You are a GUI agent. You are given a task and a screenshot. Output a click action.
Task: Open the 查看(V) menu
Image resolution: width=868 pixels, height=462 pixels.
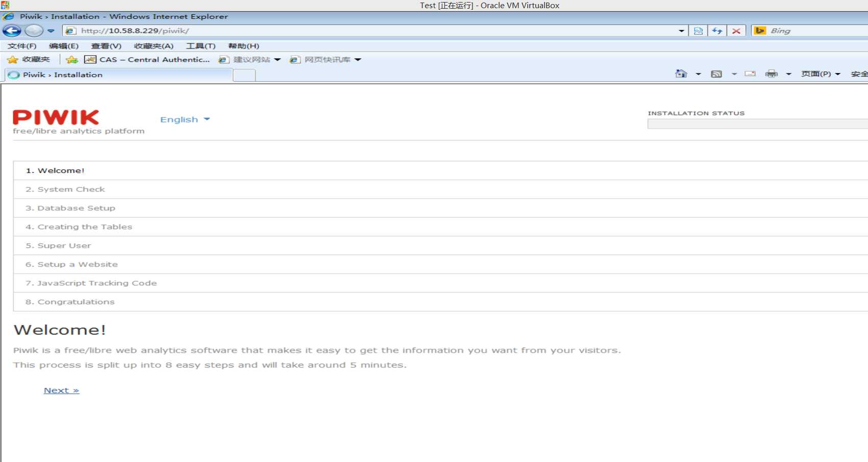(106, 46)
